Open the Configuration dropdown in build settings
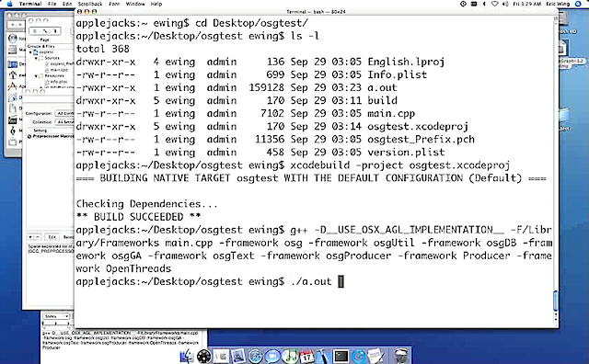This screenshot has height=364, width=589. pyautogui.click(x=64, y=113)
